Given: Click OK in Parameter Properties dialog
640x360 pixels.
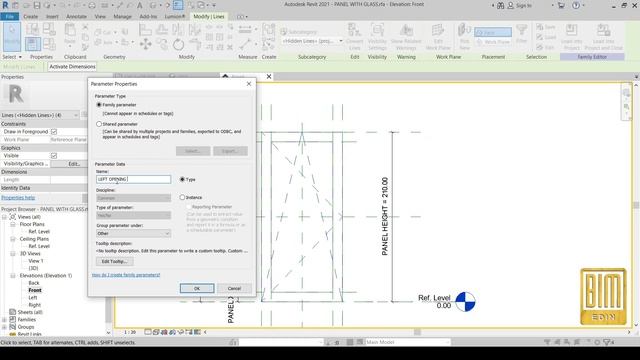Looking at the screenshot, I should click(197, 288).
